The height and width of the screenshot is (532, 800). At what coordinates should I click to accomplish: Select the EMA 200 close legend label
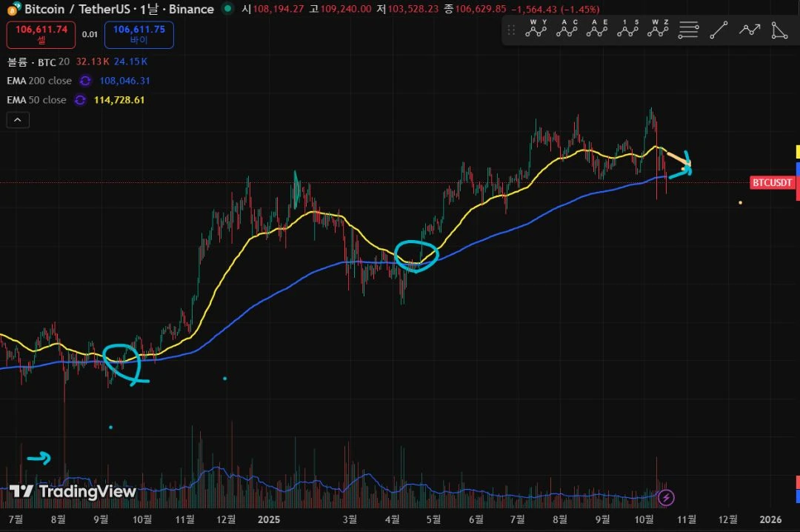(x=39, y=81)
